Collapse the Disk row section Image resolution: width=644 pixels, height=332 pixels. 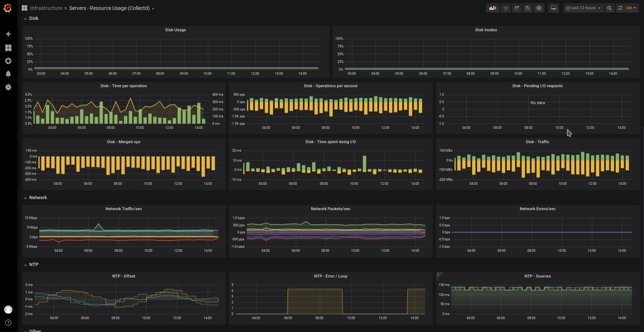pos(31,18)
